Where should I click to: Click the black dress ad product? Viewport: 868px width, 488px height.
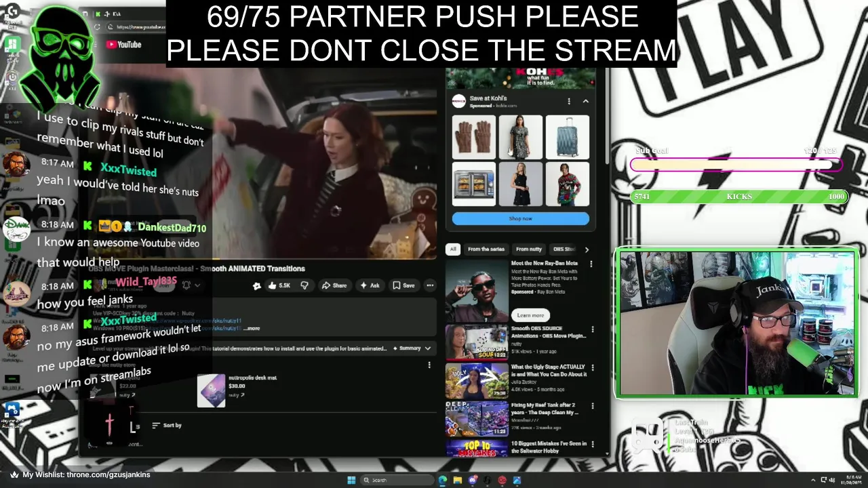[521, 184]
